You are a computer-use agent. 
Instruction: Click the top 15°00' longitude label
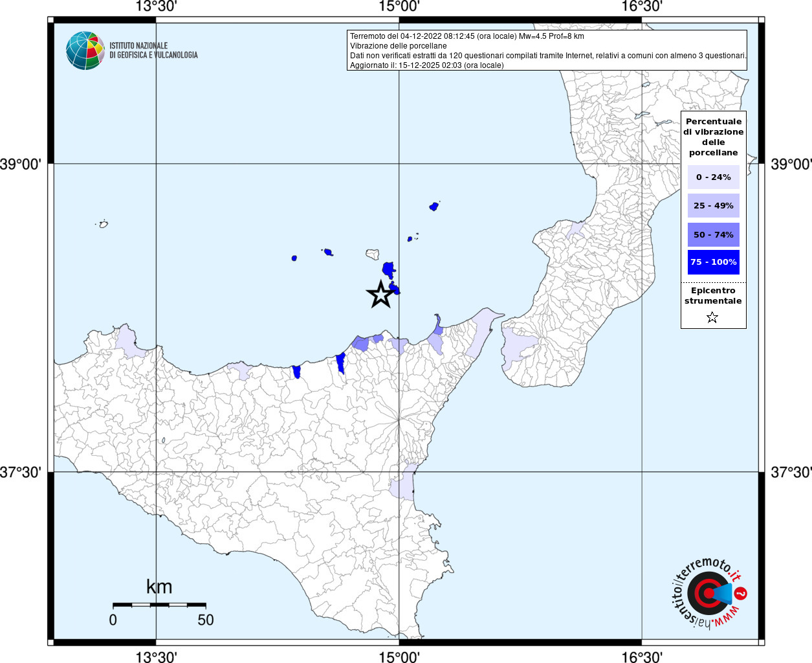399,7
